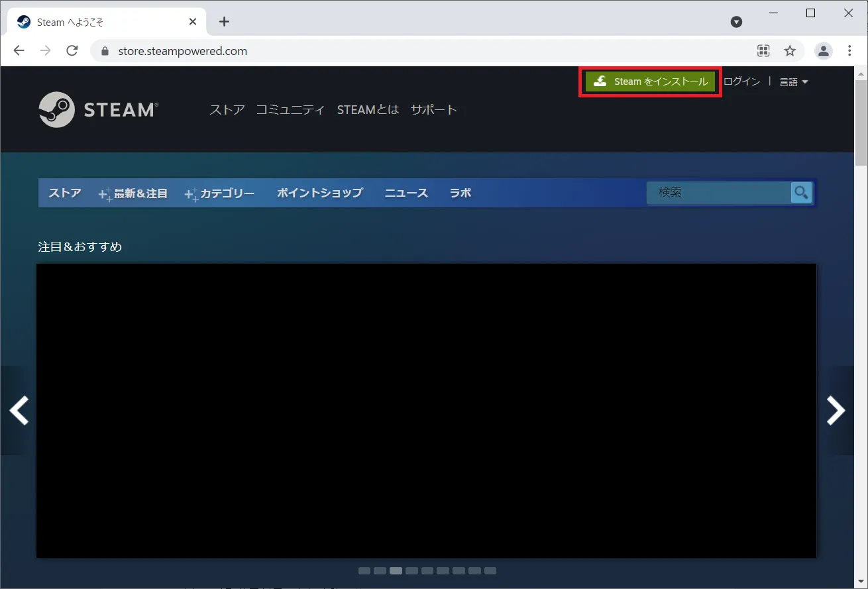Reload the page with the refresh icon

click(x=72, y=50)
